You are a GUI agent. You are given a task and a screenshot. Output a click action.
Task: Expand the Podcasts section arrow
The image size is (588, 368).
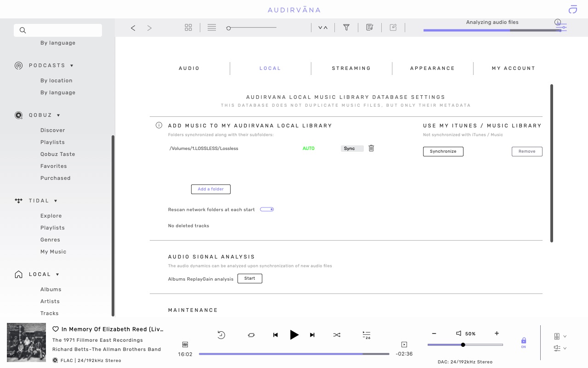tap(72, 66)
